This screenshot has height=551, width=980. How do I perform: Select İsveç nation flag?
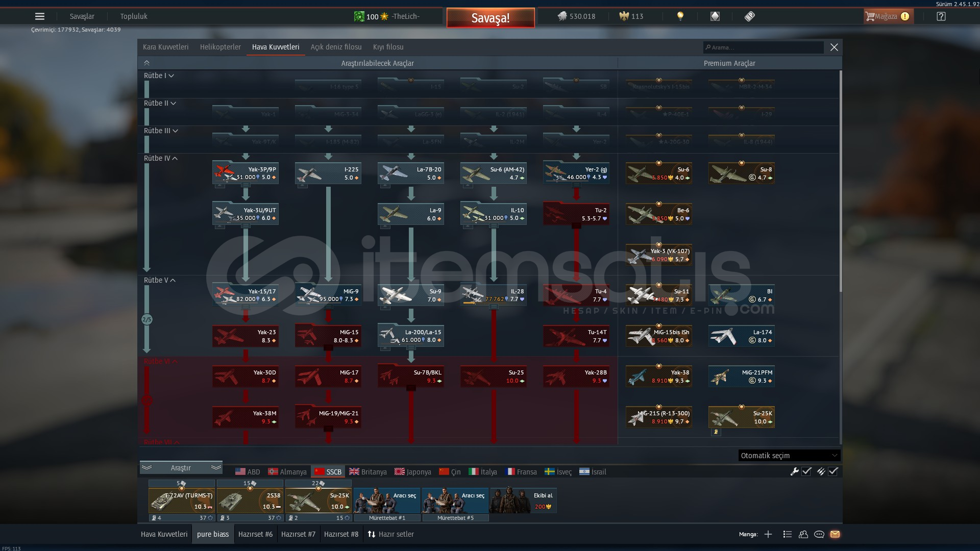pos(558,472)
